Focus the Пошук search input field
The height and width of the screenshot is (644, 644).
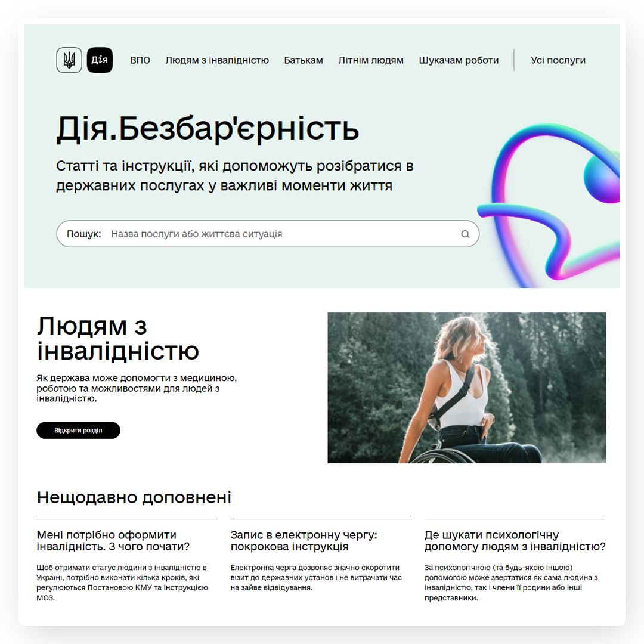[268, 234]
